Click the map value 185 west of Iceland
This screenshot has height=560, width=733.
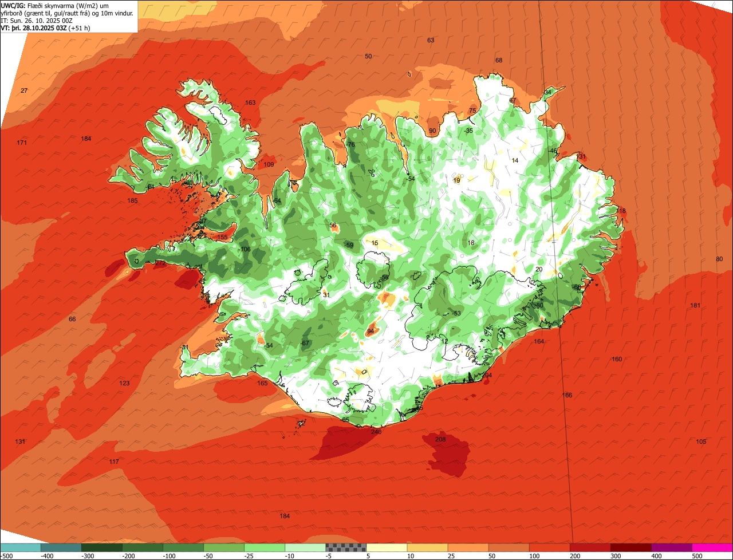[132, 200]
